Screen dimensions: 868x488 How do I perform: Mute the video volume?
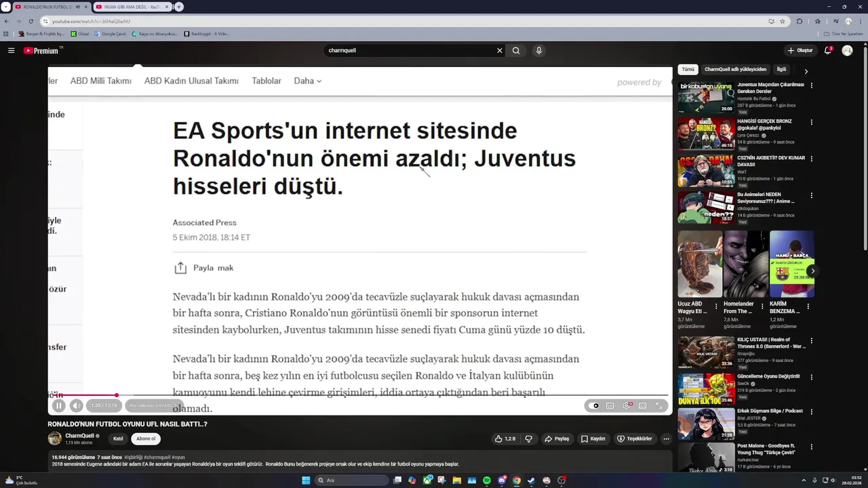77,405
